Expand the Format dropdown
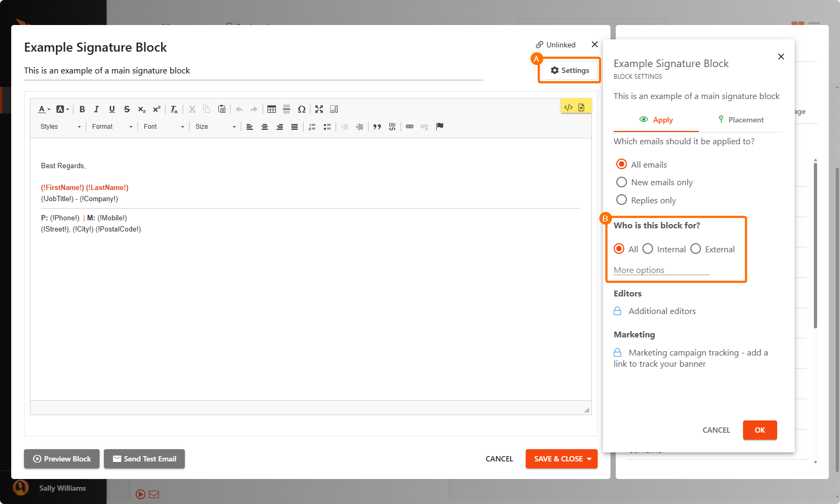 pyautogui.click(x=112, y=127)
